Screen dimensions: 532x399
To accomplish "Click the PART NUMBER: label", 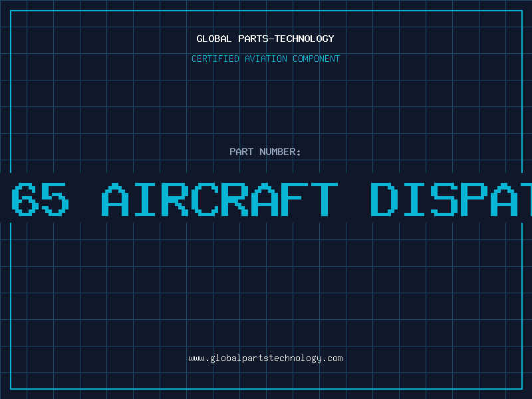I will [x=265, y=152].
